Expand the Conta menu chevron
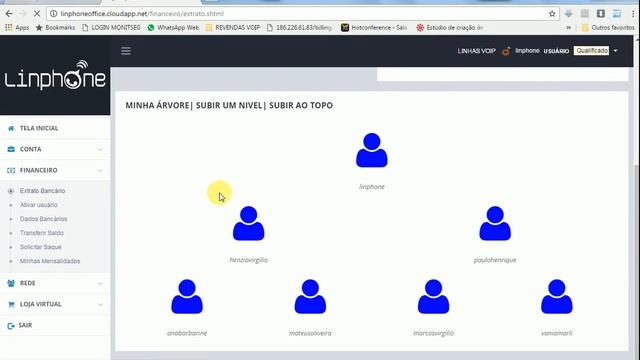The width and height of the screenshot is (640, 360). pyautogui.click(x=100, y=150)
